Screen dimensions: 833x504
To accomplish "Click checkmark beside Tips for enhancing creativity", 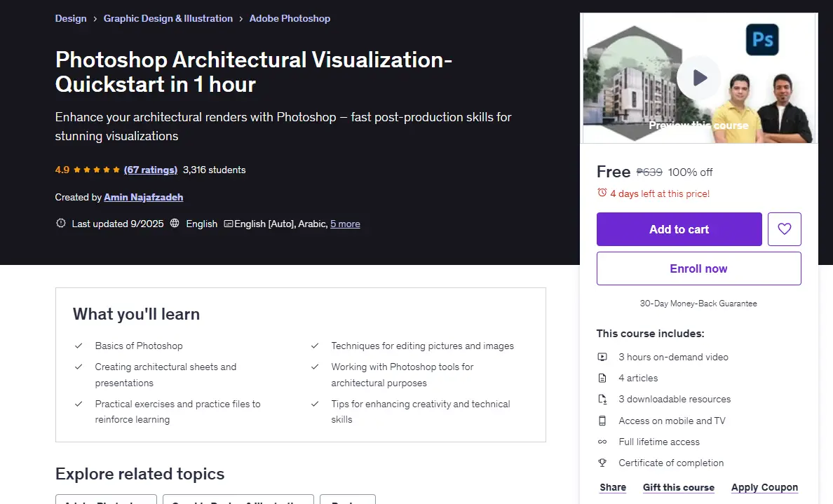I will coord(315,404).
